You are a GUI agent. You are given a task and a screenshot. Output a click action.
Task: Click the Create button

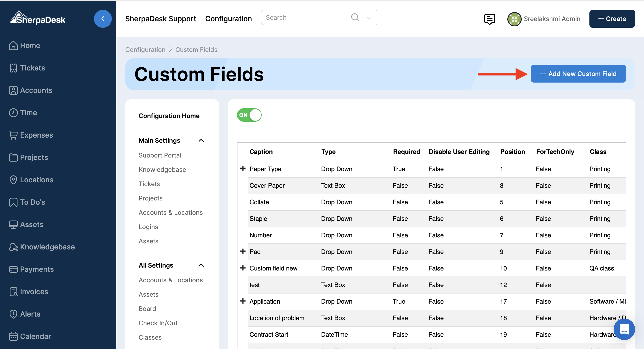pos(612,19)
